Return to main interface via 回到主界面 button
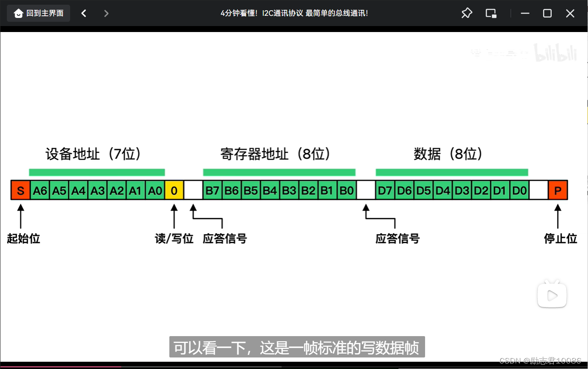The height and width of the screenshot is (369, 588). pos(38,13)
